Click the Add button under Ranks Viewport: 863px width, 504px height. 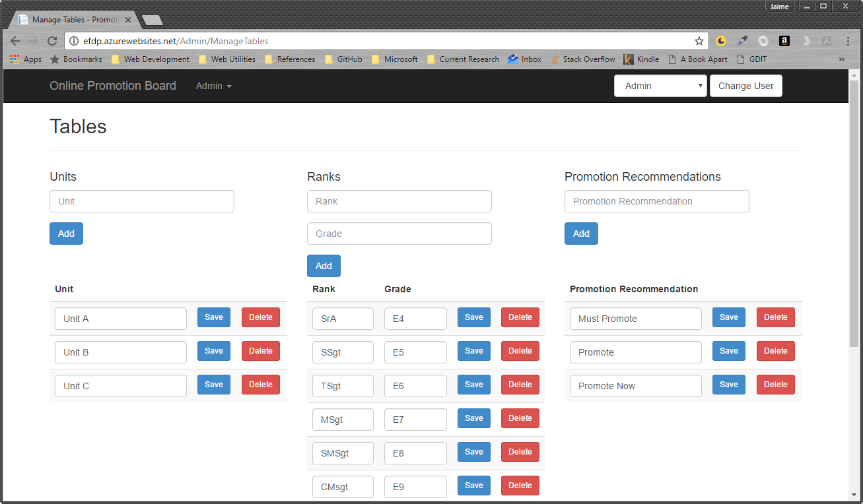(324, 266)
